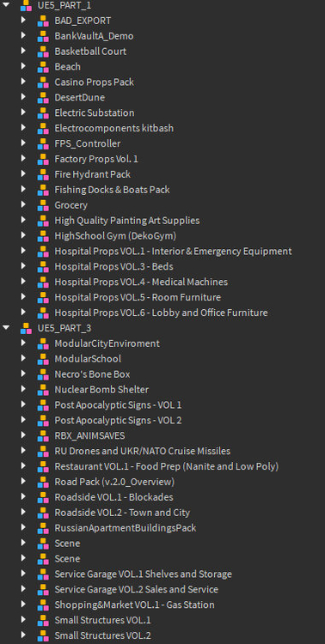Select the model icon for FPS_Controller
Screen dimensions: 325x644
(x=43, y=144)
